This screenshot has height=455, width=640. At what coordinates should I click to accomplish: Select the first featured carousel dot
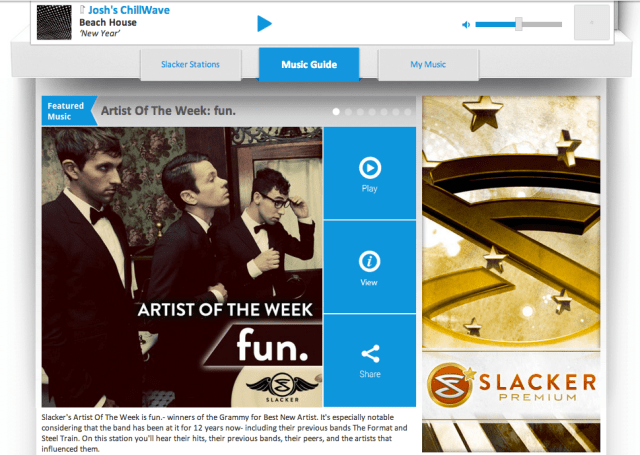coord(336,111)
